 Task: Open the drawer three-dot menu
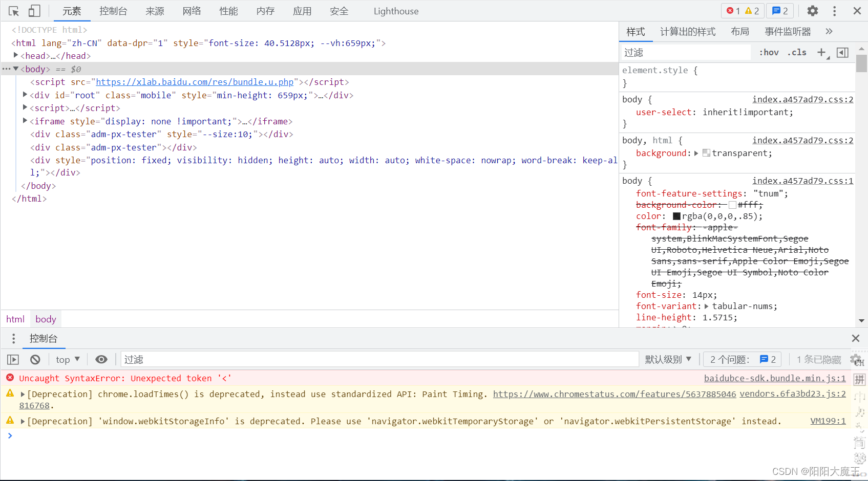14,338
